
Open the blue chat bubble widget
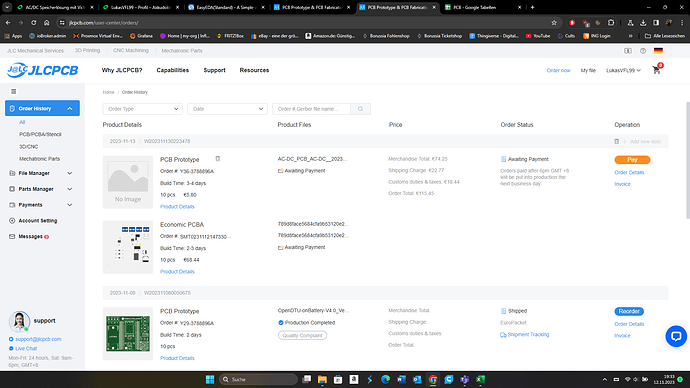[x=676, y=336]
